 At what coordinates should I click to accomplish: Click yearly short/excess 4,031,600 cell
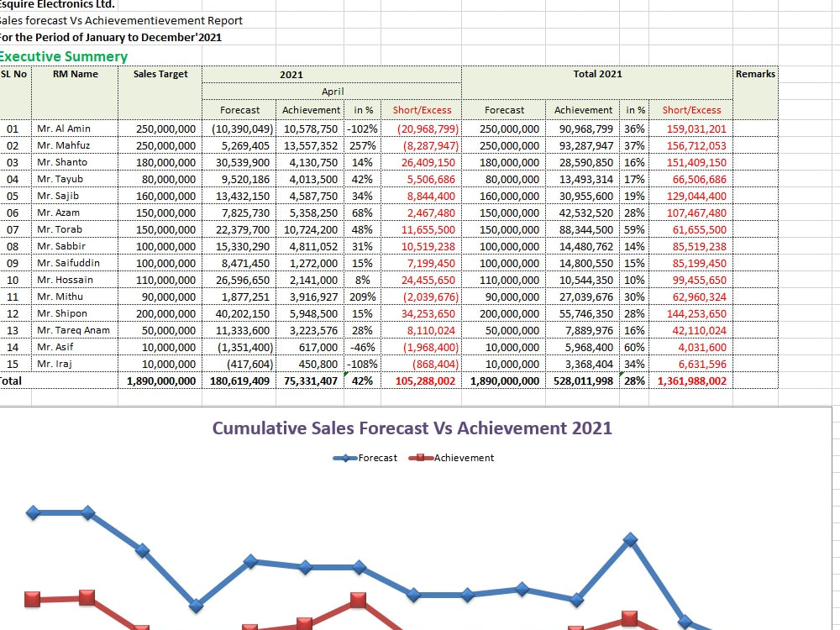(691, 347)
